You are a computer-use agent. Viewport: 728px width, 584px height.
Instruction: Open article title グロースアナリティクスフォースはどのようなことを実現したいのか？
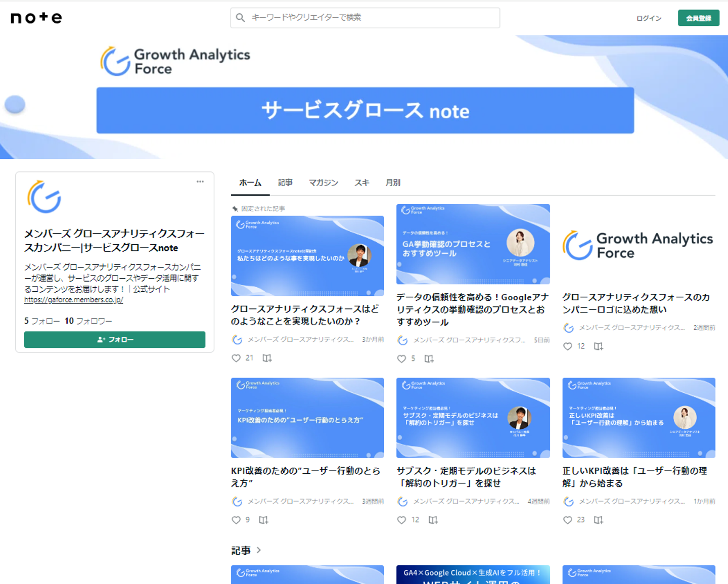coord(305,315)
